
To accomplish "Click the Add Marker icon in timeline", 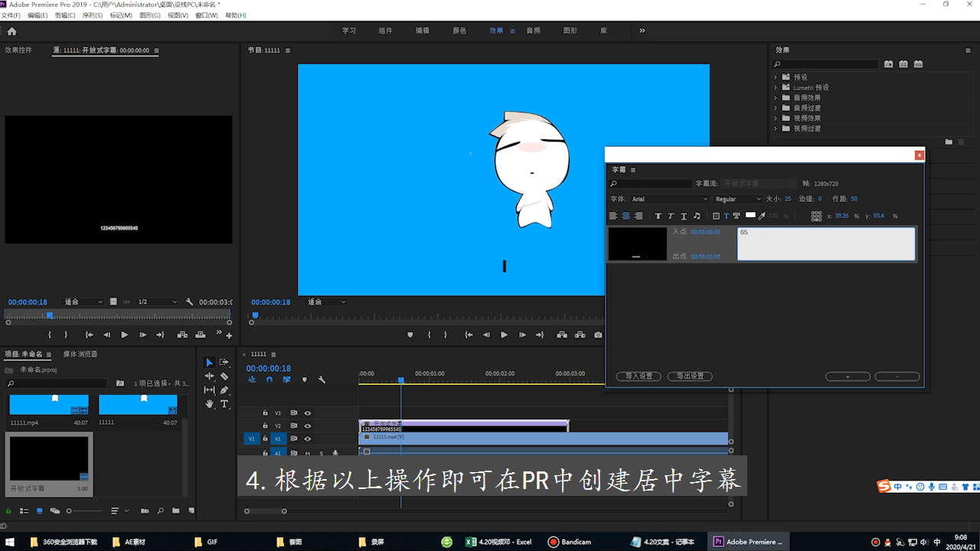I will coord(304,380).
